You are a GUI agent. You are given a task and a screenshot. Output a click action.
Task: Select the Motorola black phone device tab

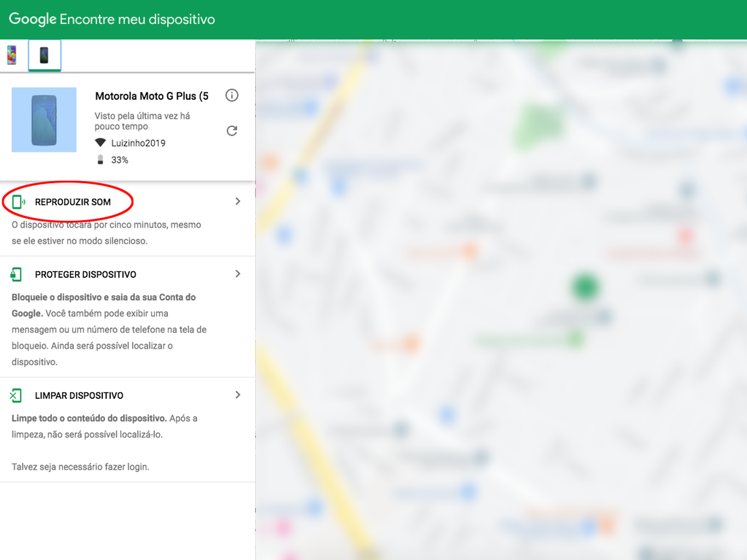(x=44, y=55)
